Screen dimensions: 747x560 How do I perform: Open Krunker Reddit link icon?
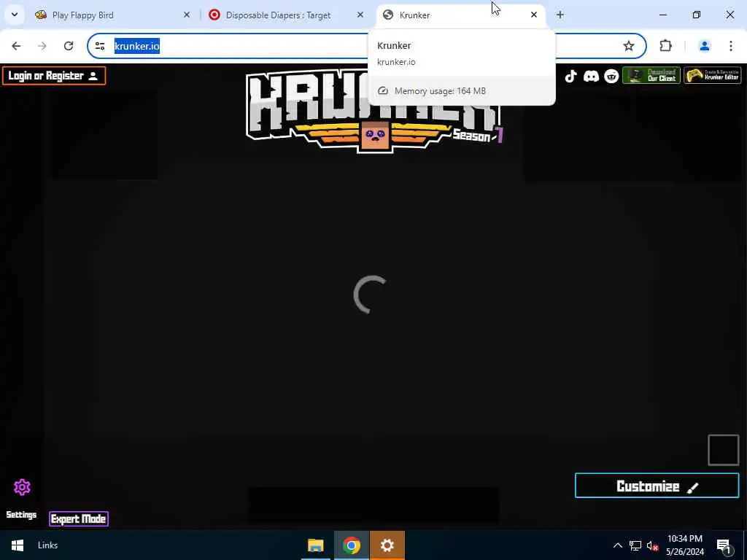click(611, 76)
